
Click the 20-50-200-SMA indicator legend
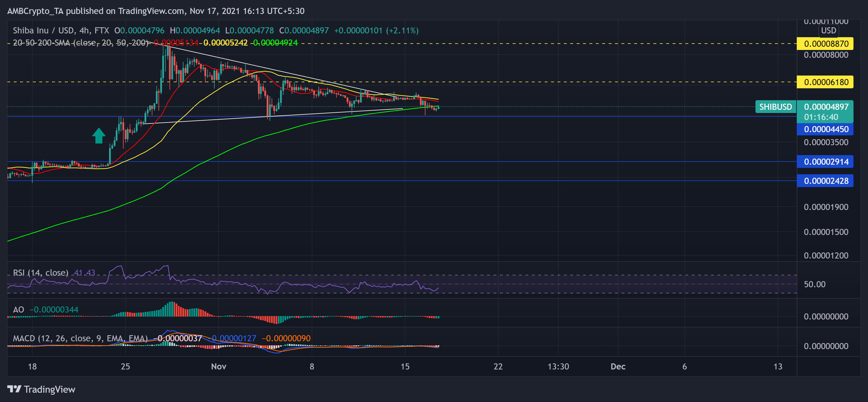tap(81, 43)
